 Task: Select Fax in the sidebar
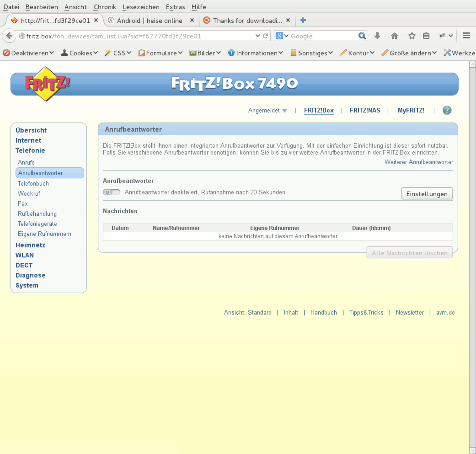[x=23, y=204]
